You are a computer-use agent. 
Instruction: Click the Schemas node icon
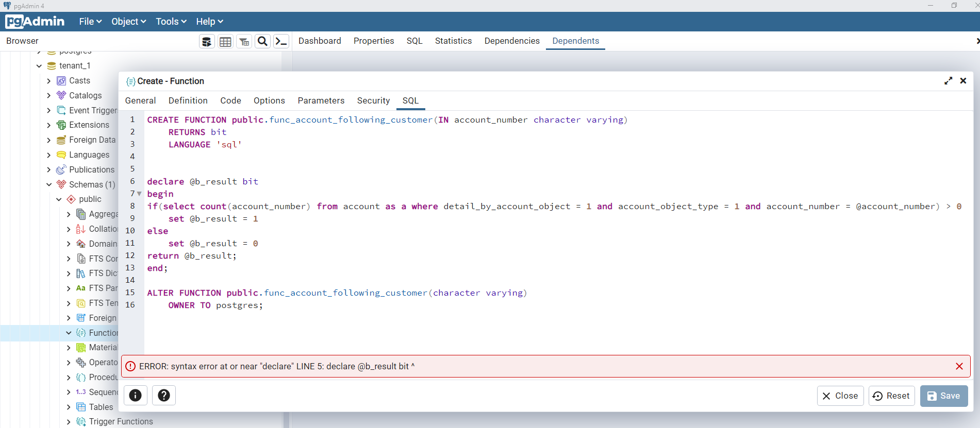pyautogui.click(x=61, y=184)
